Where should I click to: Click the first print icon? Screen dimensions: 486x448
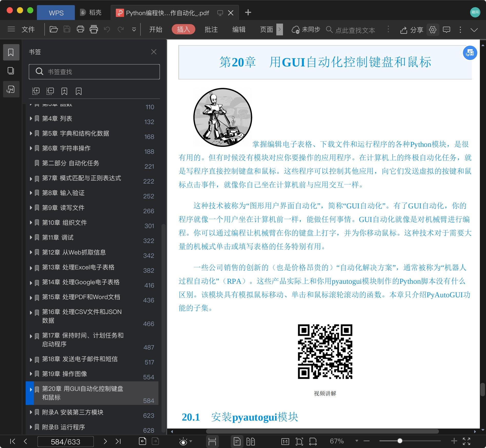[x=80, y=29]
